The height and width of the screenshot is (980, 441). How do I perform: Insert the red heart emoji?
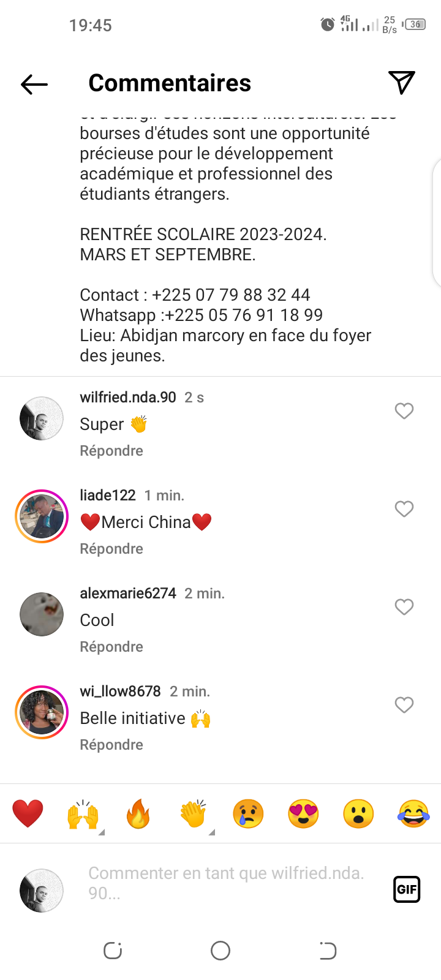tap(28, 814)
